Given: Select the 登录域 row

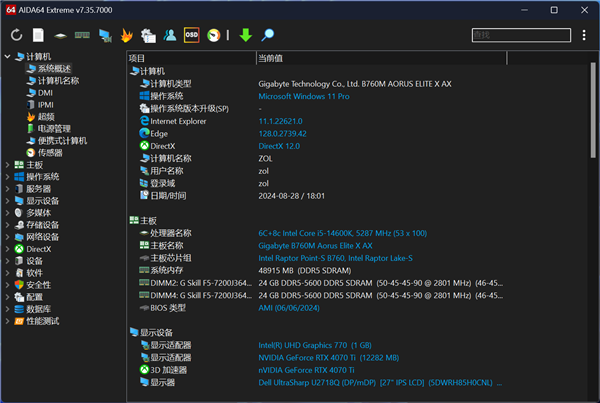Looking at the screenshot, I should [204, 183].
